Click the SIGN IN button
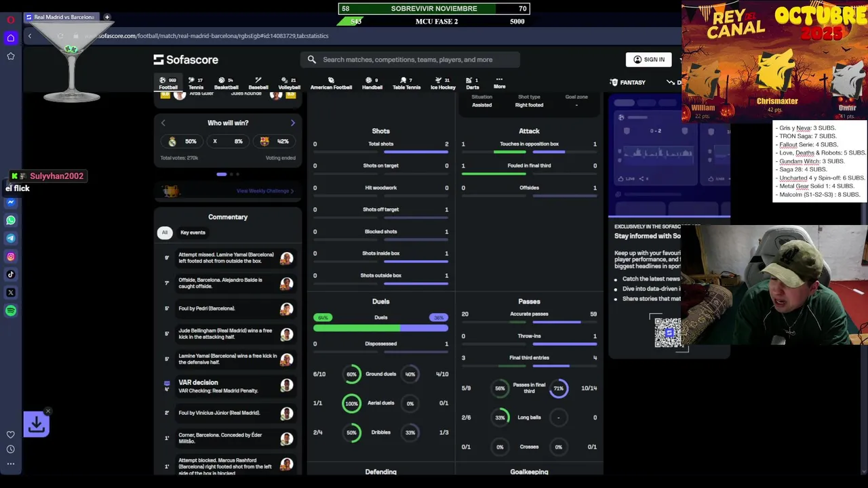The height and width of the screenshot is (488, 868). point(649,60)
